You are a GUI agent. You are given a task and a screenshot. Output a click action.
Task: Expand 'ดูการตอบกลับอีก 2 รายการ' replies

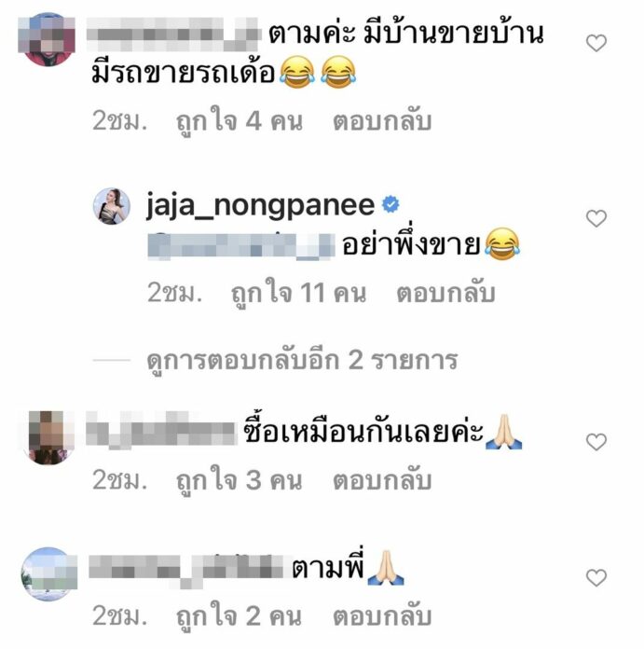pos(302,360)
